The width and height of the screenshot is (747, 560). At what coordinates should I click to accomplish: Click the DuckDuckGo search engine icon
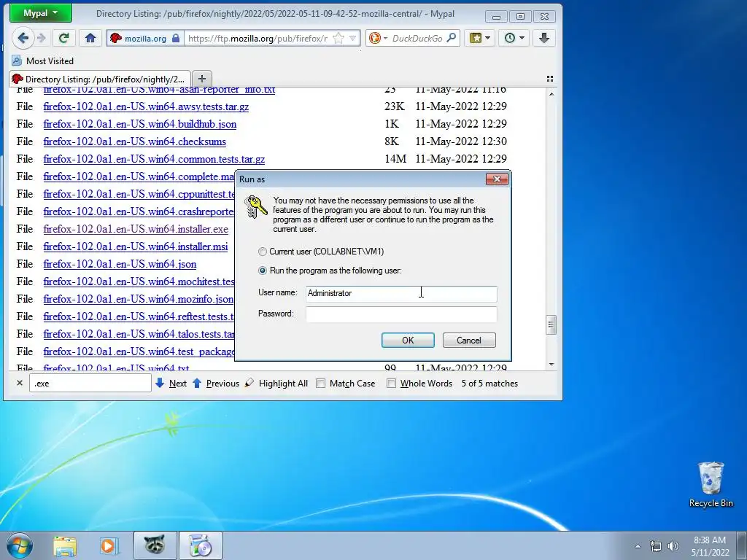tap(375, 38)
